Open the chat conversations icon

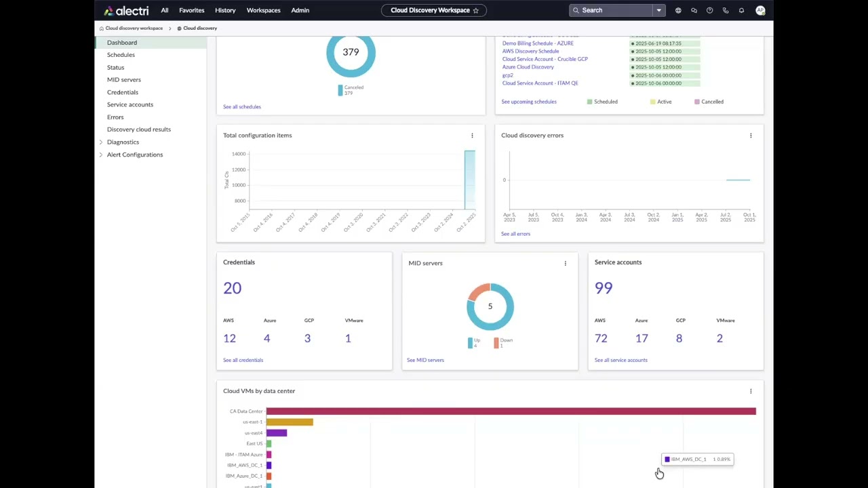pos(694,10)
